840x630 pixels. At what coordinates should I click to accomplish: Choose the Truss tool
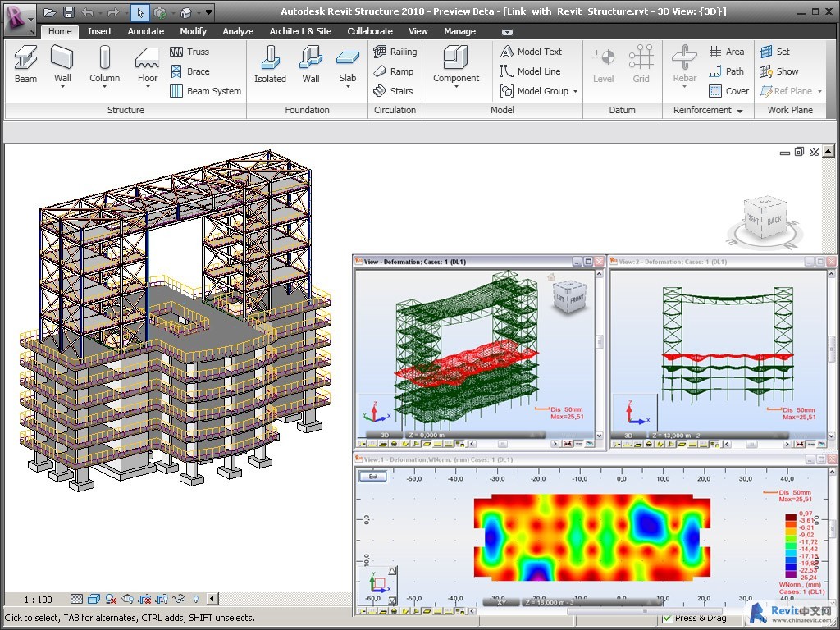click(x=189, y=52)
